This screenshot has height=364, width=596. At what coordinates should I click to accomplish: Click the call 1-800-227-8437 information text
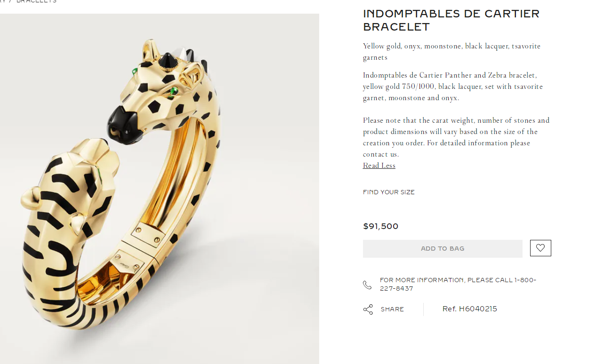[458, 284]
